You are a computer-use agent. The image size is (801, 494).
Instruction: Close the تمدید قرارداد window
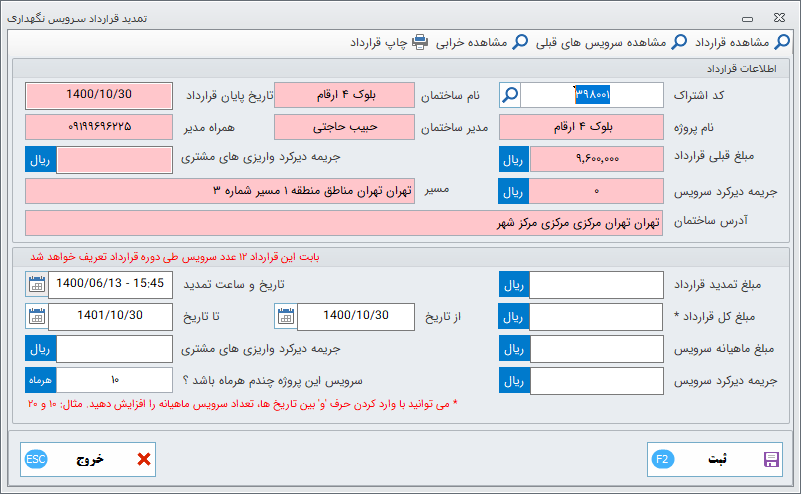pos(780,18)
